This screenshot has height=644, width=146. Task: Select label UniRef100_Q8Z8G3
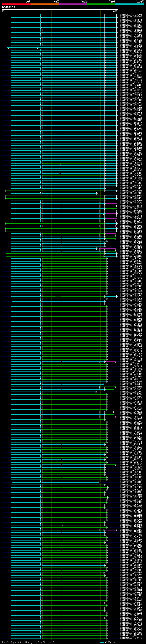coord(131,261)
